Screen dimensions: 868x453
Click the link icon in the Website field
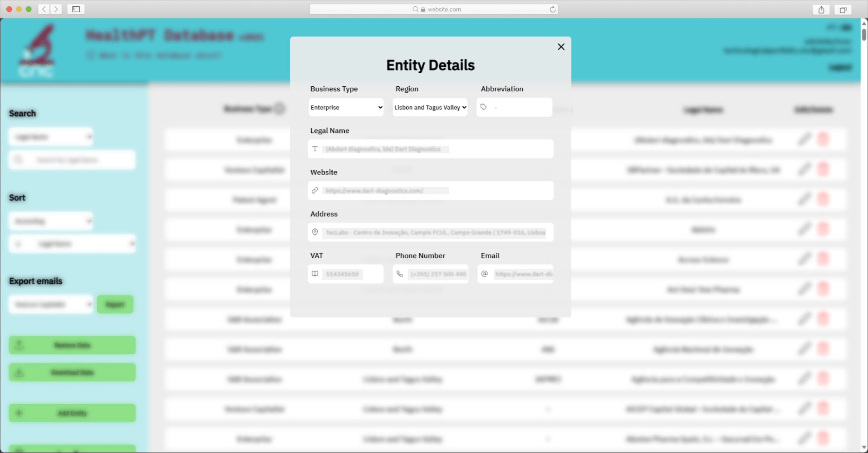tap(315, 191)
